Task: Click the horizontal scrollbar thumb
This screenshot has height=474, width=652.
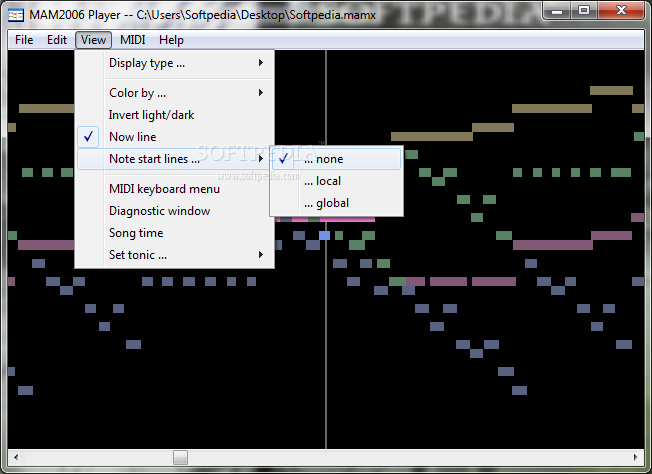Action: (180, 457)
